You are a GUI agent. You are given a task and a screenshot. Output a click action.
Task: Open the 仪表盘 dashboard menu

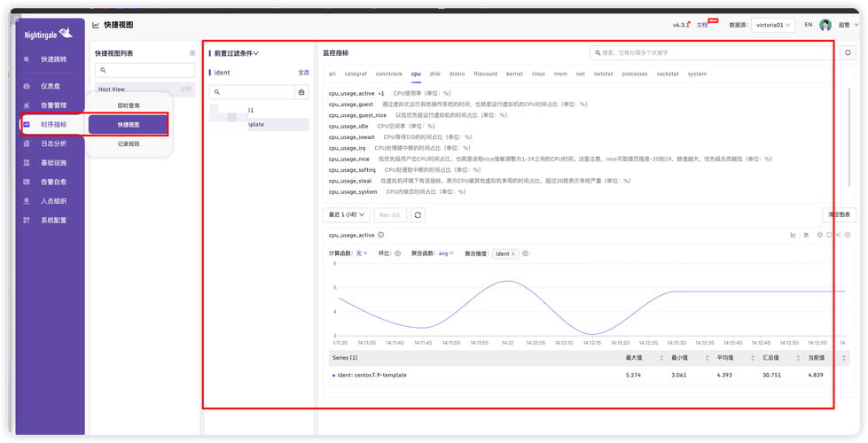(x=51, y=86)
